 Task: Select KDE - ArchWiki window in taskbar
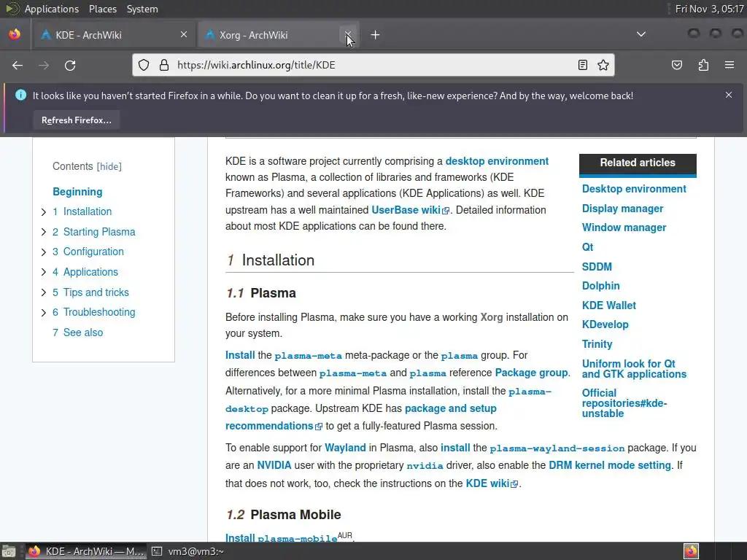tap(86, 551)
